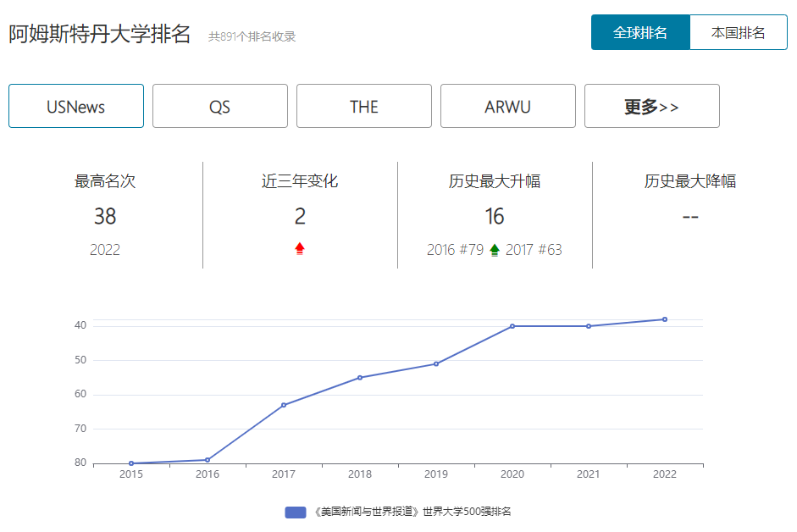The width and height of the screenshot is (797, 532).
Task: Click the 2019 data point on the chart
Action: tap(436, 363)
